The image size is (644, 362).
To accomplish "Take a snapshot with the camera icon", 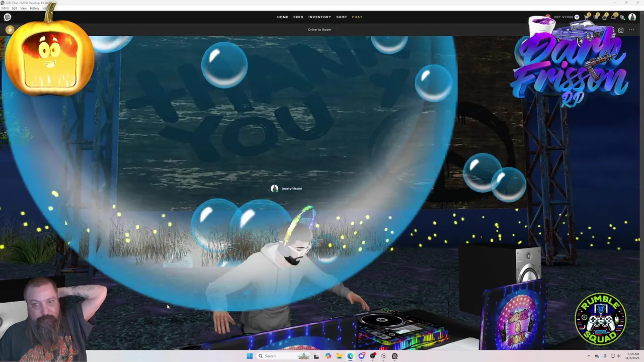I will point(621,30).
